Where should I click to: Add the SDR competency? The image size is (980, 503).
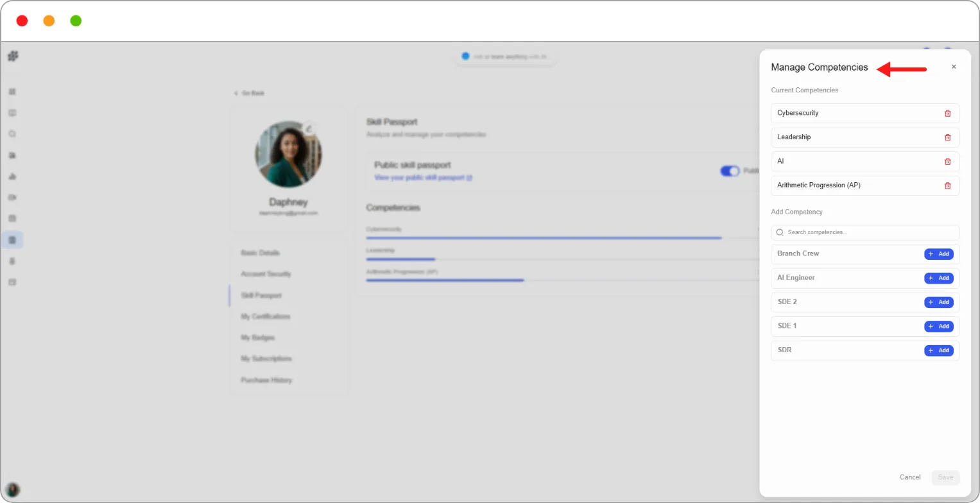click(x=939, y=351)
